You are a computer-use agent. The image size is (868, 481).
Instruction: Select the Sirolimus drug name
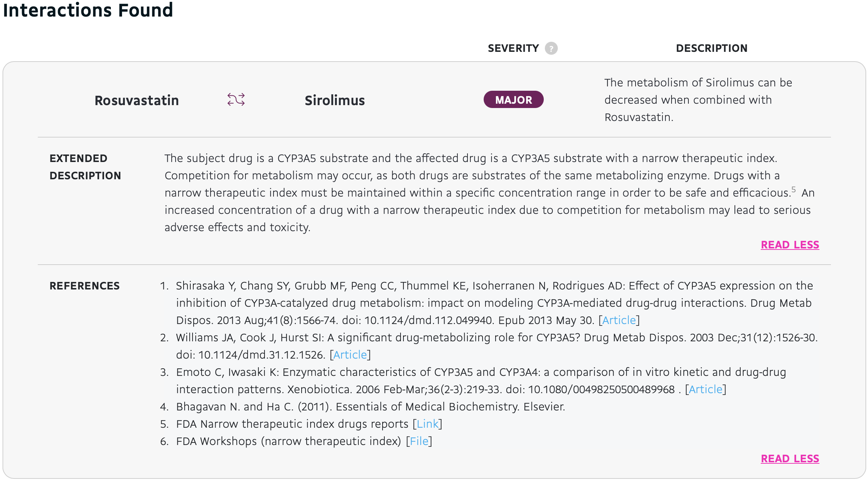pos(335,100)
